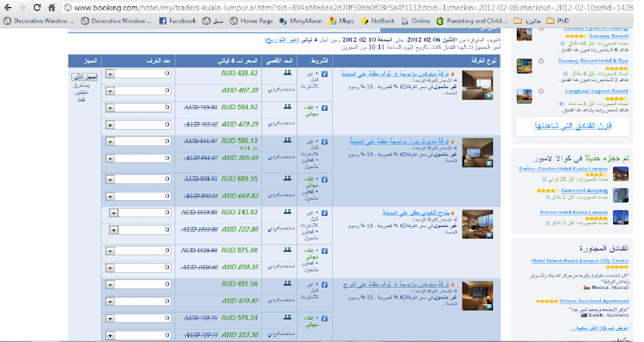Open the Parenting and Child bookmark
644x342 pixels.
pyautogui.click(x=472, y=20)
